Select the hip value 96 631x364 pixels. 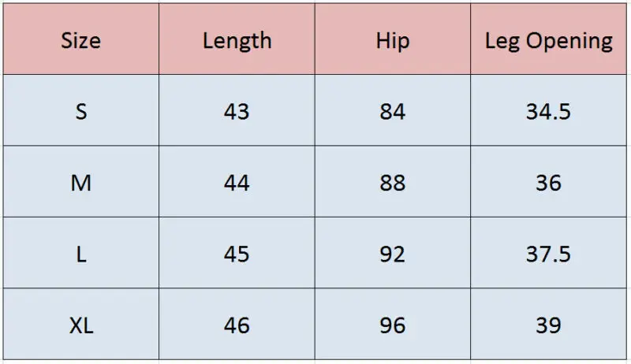(392, 325)
